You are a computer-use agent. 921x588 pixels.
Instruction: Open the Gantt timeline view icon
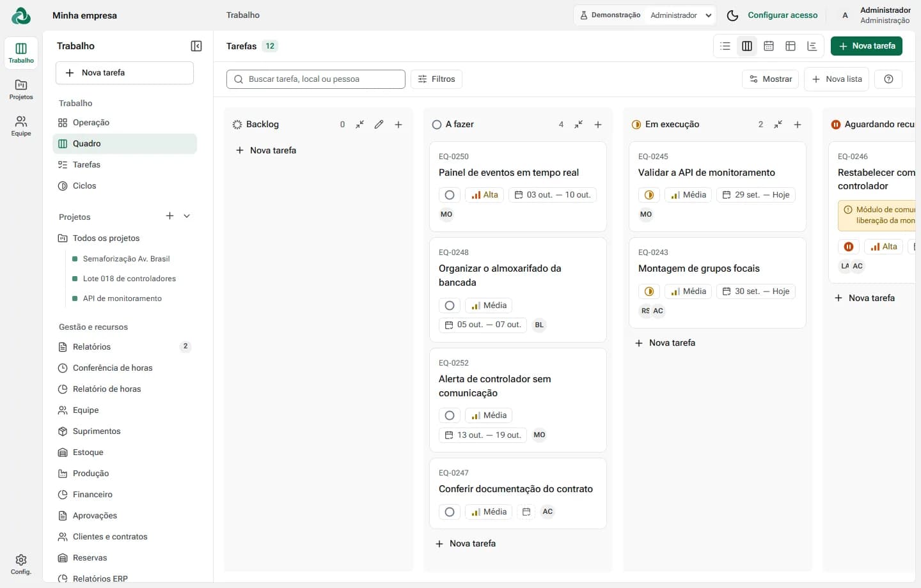point(812,46)
